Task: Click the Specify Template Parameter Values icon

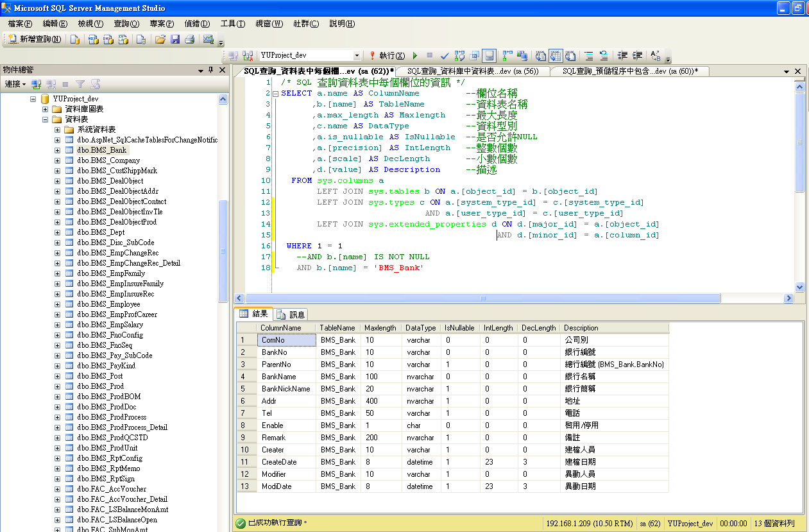Action: 656,56
